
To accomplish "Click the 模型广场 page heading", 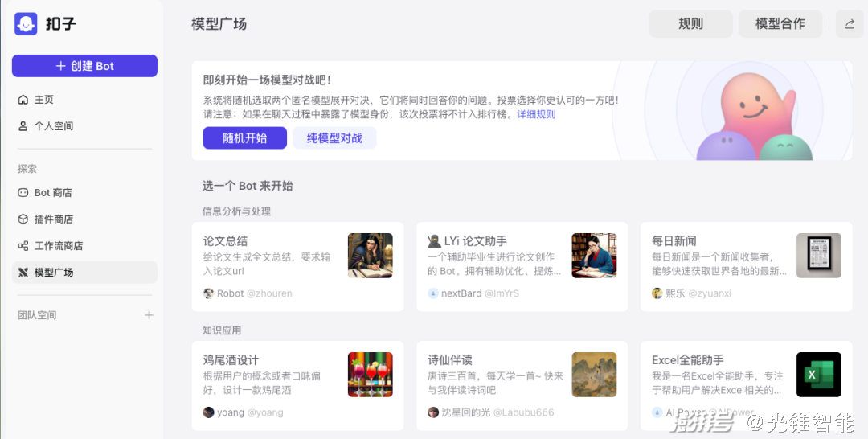I will (219, 24).
